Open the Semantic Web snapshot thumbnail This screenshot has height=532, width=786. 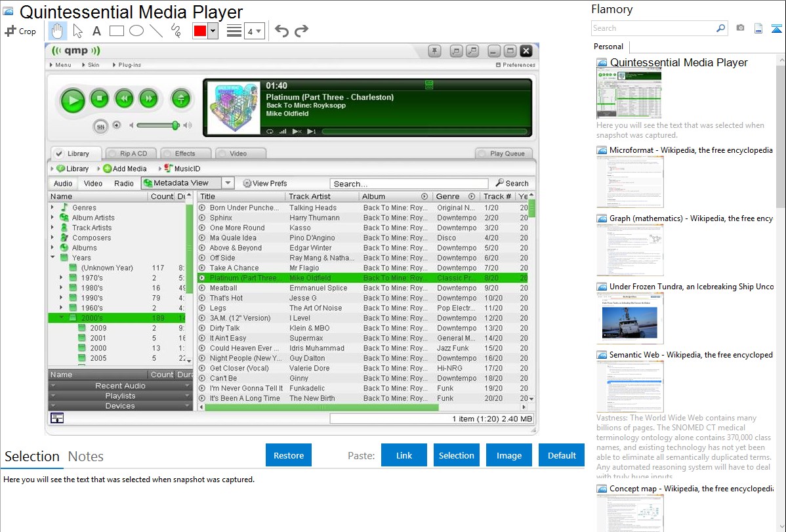(x=630, y=386)
